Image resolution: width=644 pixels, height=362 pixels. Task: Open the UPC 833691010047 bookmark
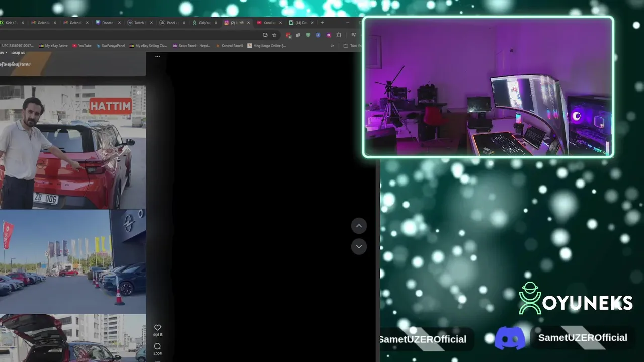point(17,46)
